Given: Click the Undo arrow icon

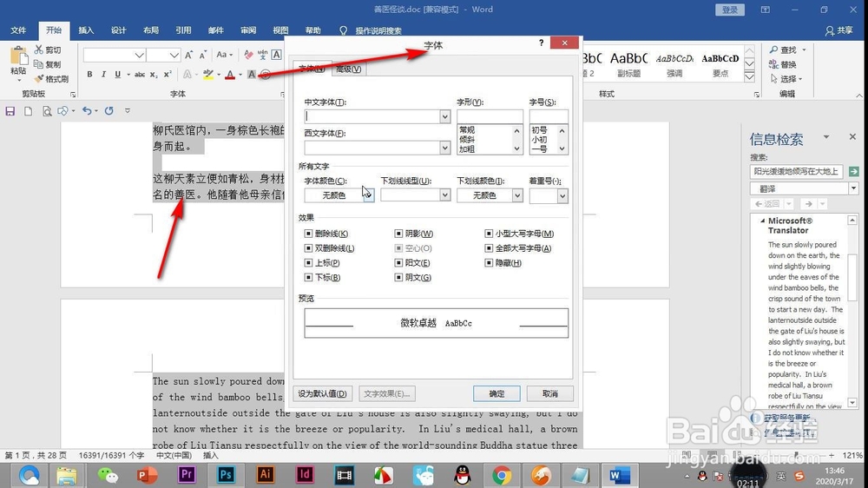Looking at the screenshot, I should 87,111.
